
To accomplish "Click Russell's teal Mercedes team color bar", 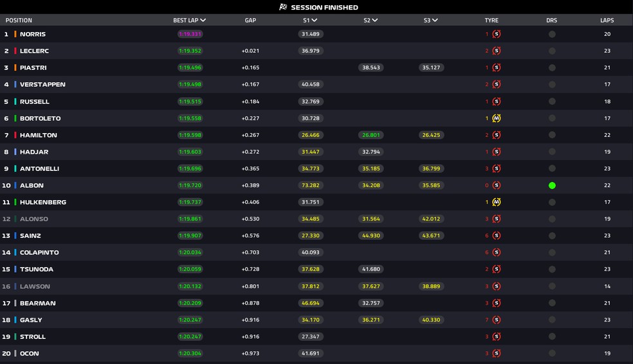I will 15,102.
